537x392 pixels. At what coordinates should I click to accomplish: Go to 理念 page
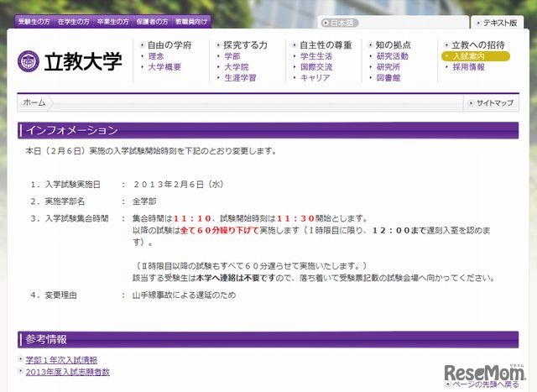pyautogui.click(x=156, y=56)
